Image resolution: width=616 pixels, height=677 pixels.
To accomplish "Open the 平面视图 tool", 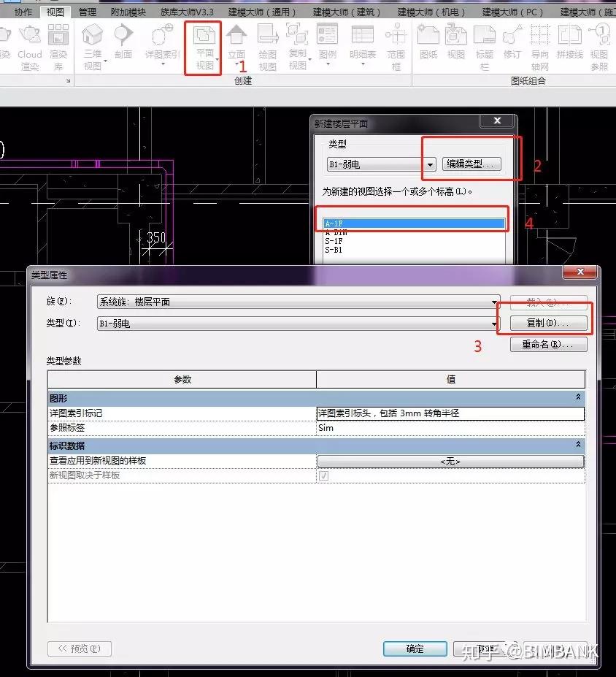I will tap(204, 47).
